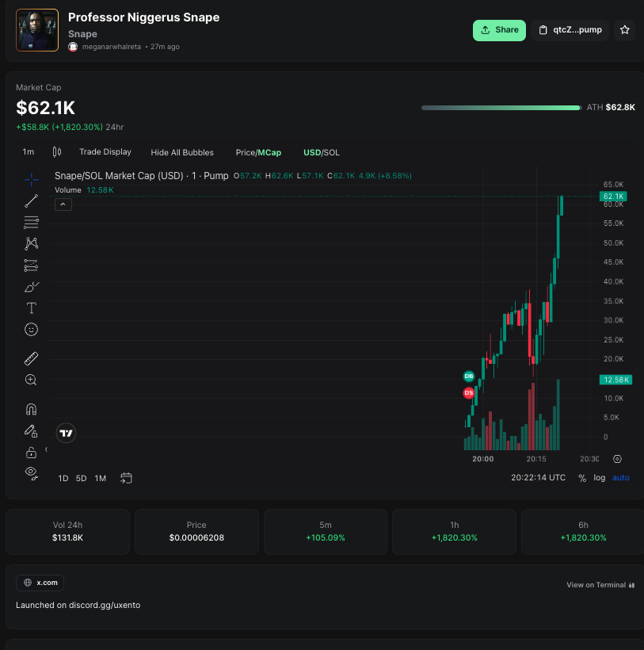This screenshot has height=650, width=644.
Task: Activate the zoom in tool
Action: point(32,380)
